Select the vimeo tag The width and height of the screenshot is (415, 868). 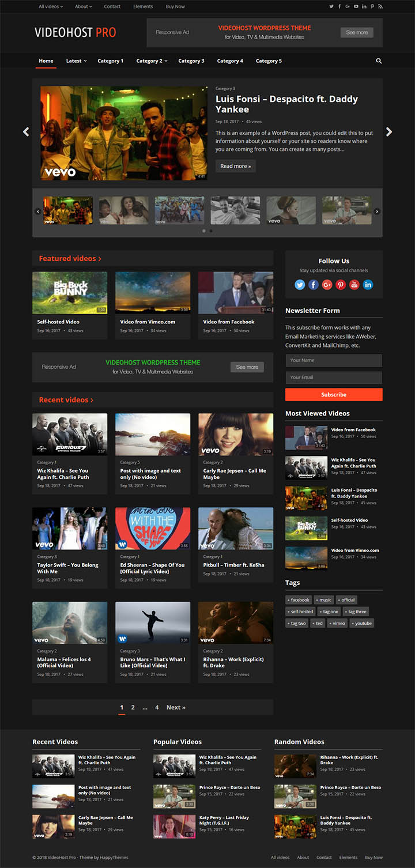[x=337, y=623]
